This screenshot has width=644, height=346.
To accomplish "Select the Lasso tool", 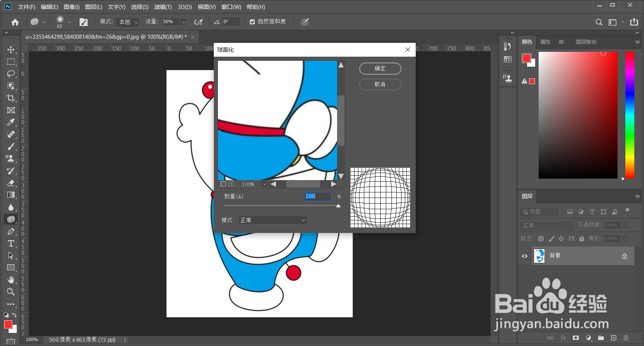I will coord(11,74).
